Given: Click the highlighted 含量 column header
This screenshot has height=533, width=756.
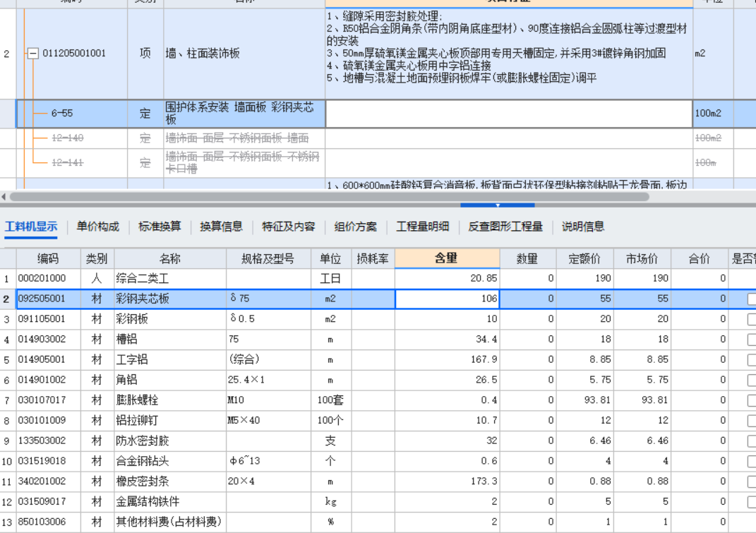Looking at the screenshot, I should pyautogui.click(x=447, y=258).
